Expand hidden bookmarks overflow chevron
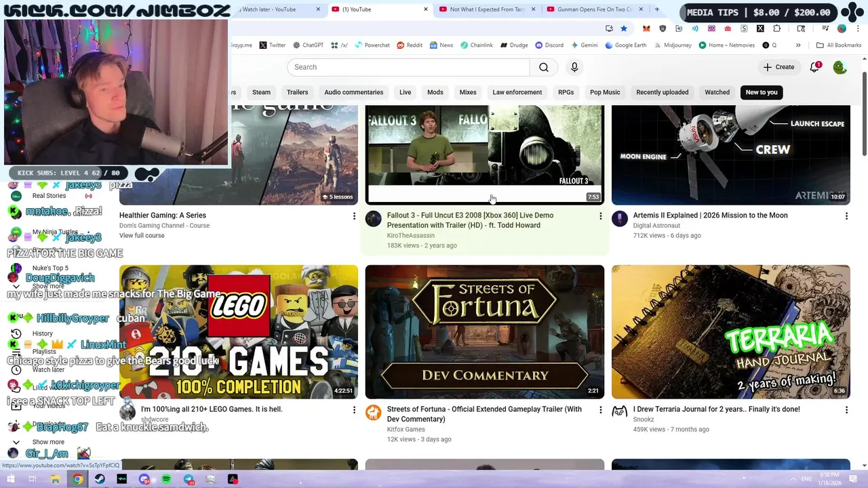 coord(798,45)
